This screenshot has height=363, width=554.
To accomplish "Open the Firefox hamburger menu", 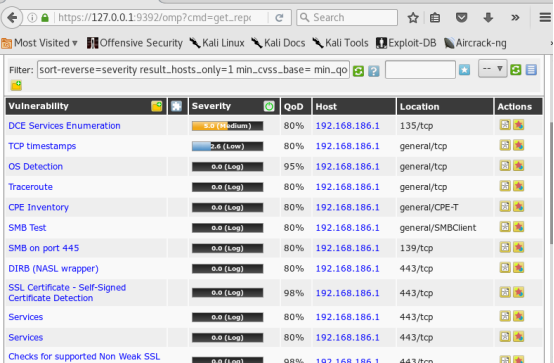I will click(545, 17).
